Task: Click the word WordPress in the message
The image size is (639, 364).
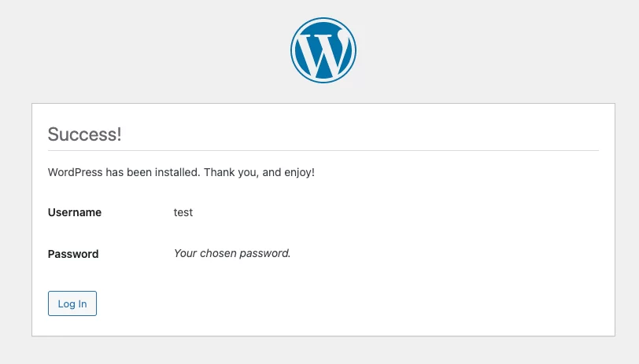Action: tap(76, 171)
